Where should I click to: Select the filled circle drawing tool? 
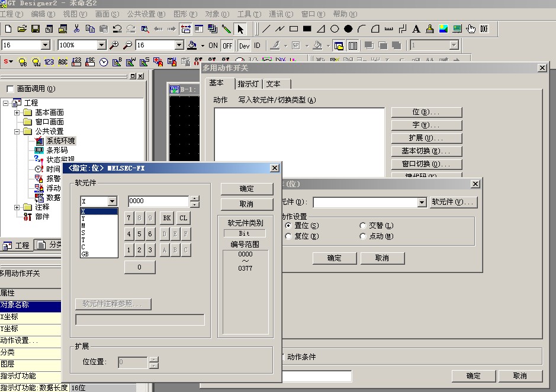click(348, 28)
